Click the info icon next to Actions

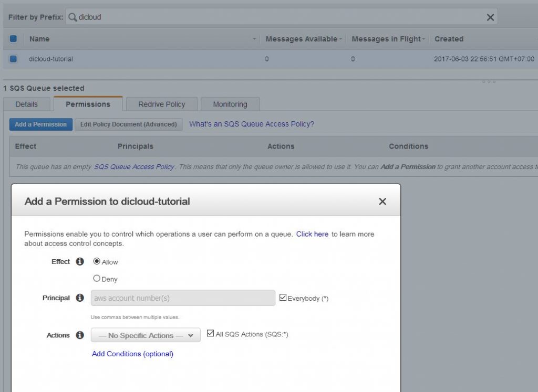[x=80, y=335]
